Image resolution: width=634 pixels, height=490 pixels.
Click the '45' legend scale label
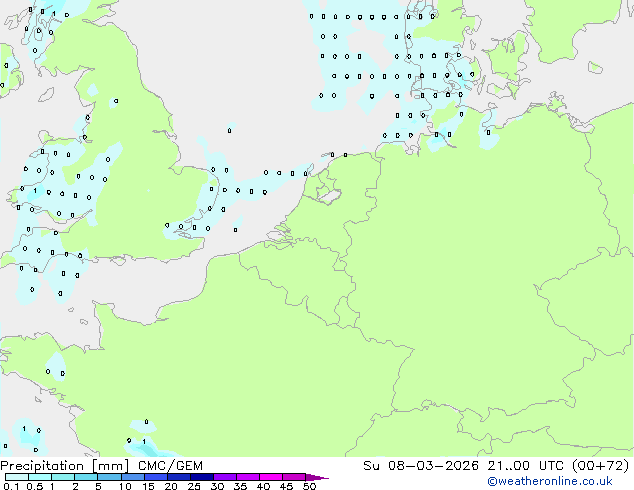(286, 486)
